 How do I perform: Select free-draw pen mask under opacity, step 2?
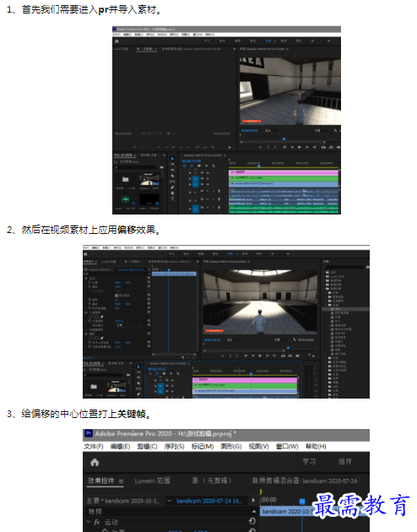[101, 317]
